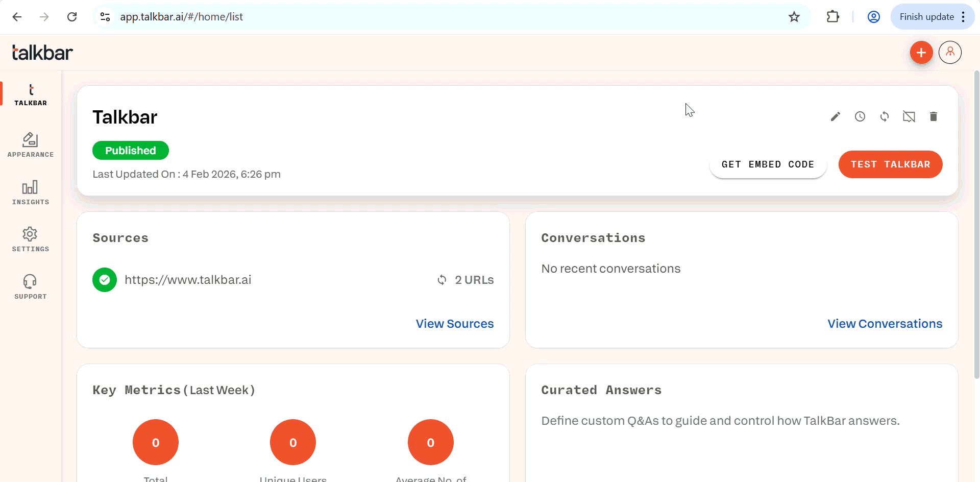Click the refresh icon next to 2 URLs
Image resolution: width=980 pixels, height=482 pixels.
pyautogui.click(x=442, y=280)
